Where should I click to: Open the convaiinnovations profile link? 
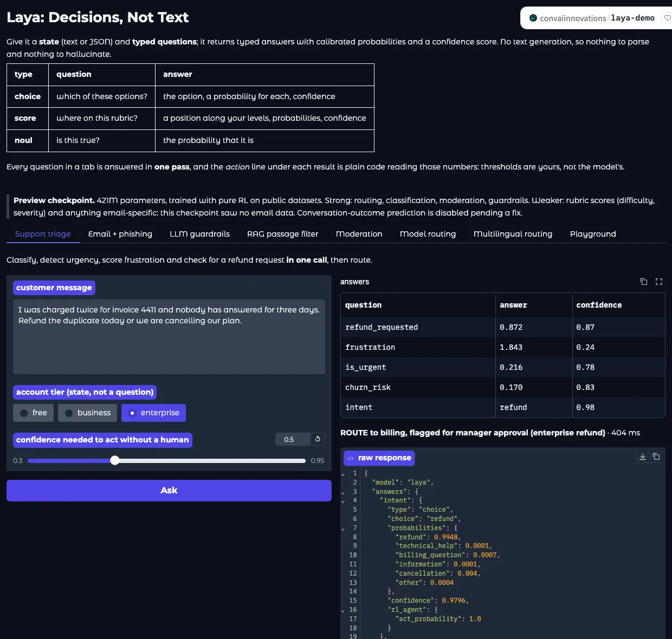pos(573,18)
